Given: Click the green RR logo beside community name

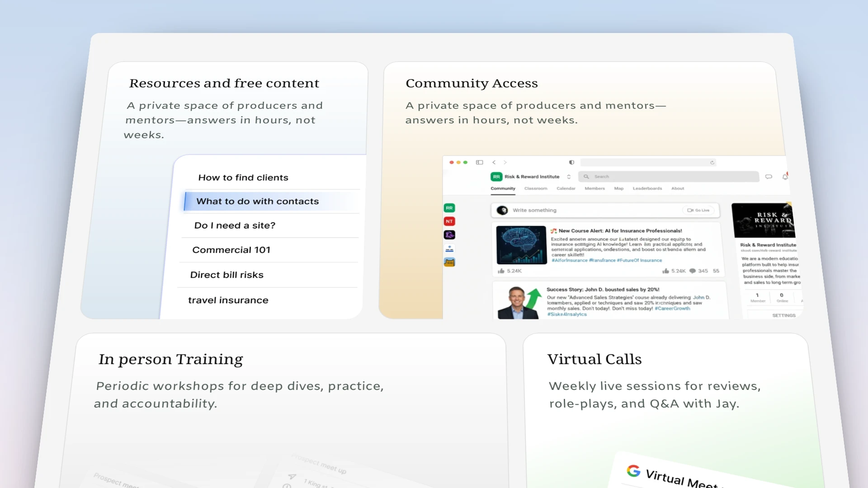Looking at the screenshot, I should [x=496, y=177].
